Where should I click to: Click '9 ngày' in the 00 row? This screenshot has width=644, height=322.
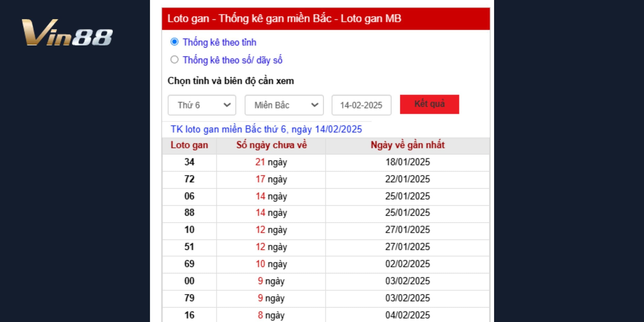[x=271, y=281]
